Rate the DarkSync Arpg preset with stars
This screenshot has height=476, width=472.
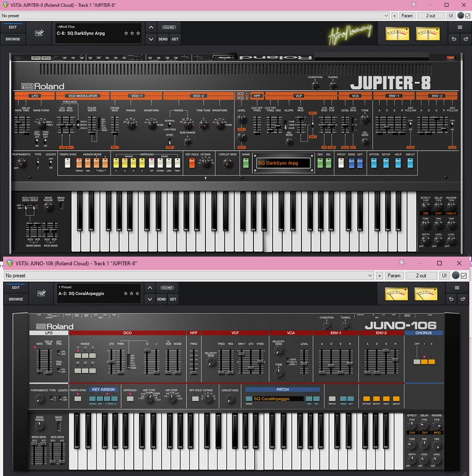tap(132, 33)
